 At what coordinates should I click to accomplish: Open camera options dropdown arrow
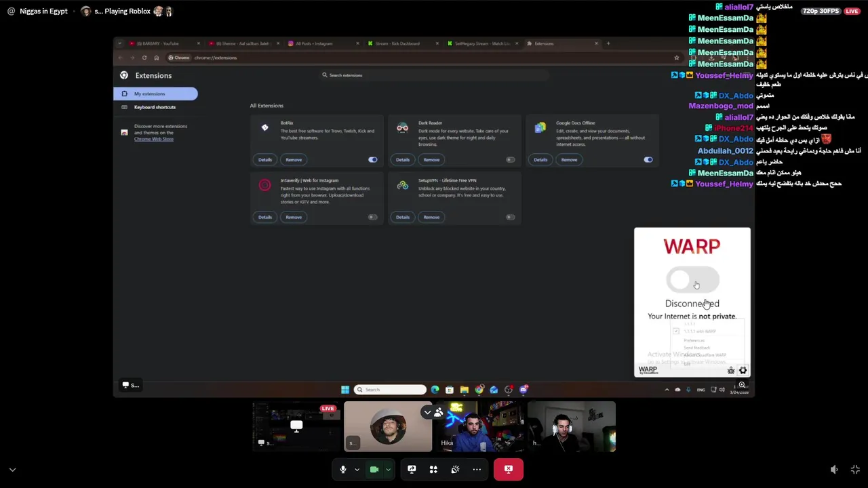pos(388,469)
